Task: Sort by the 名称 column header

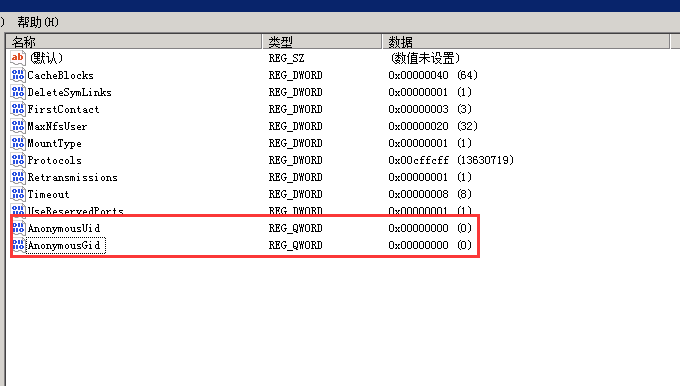Action: [134, 42]
